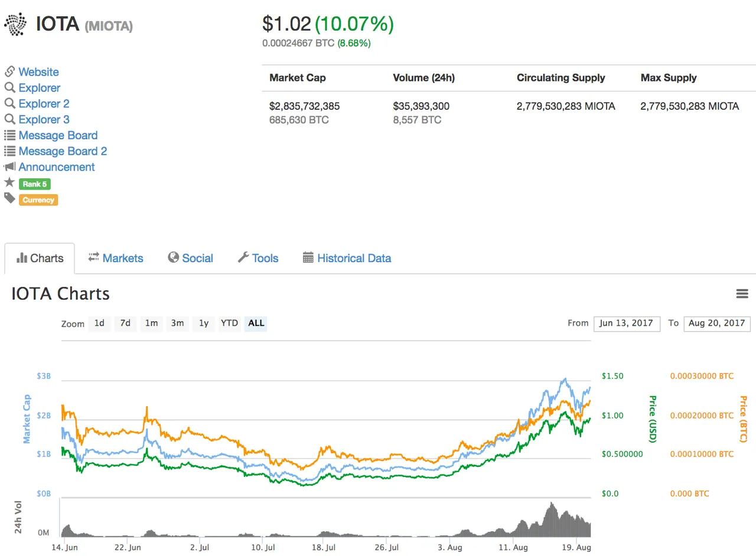Click the (10.07%) price change

354,24
